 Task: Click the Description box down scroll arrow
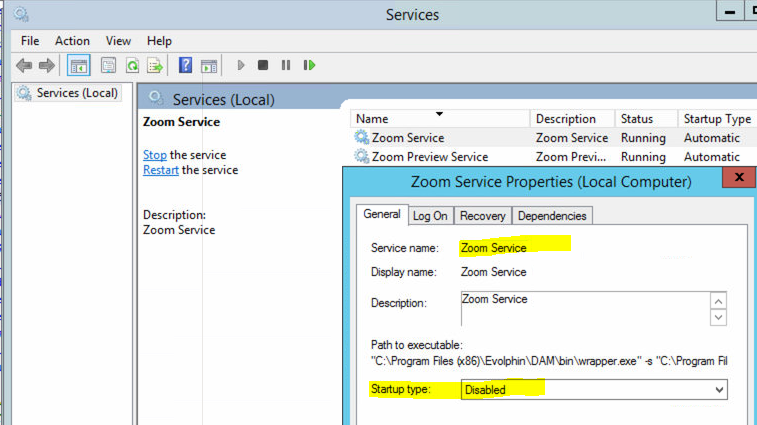[718, 317]
